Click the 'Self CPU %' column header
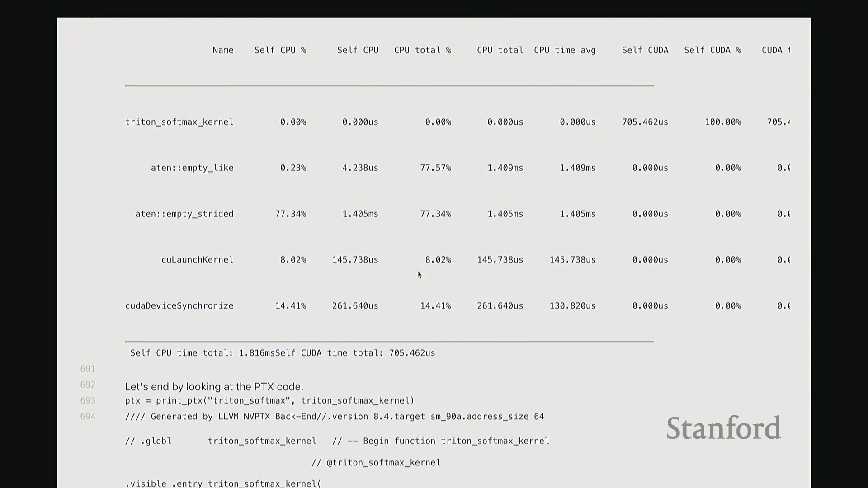Screen dimensions: 868x488 tap(280, 50)
